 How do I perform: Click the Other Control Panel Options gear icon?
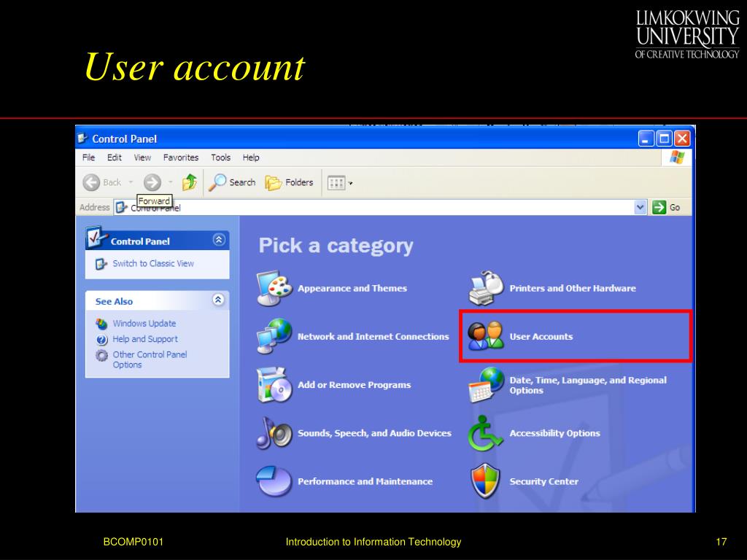[x=101, y=355]
